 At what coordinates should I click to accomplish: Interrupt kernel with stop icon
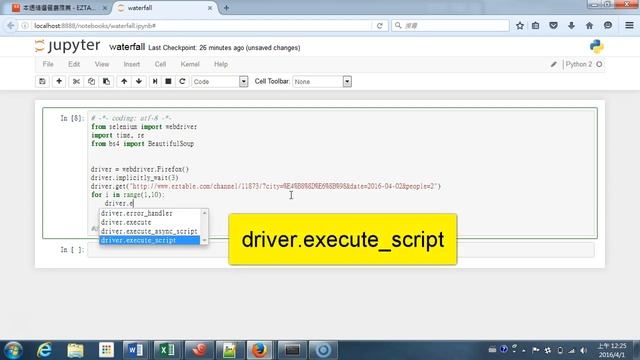168,81
